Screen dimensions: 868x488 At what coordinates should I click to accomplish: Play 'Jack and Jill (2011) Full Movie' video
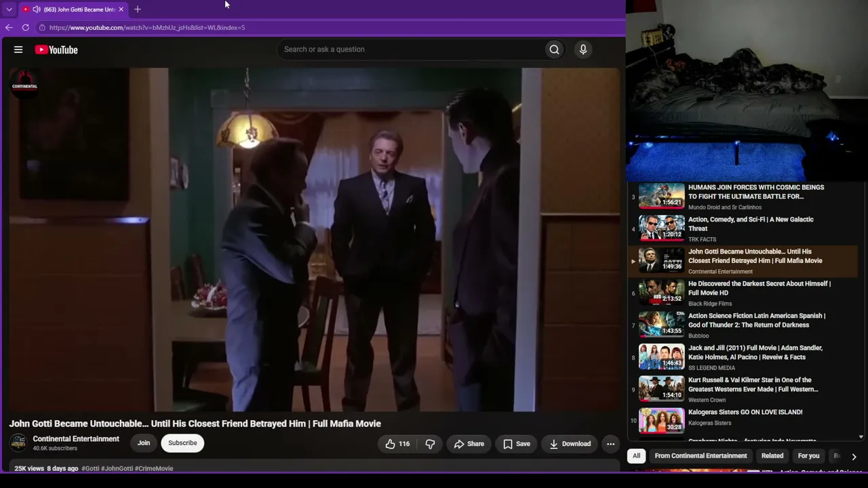(755, 352)
